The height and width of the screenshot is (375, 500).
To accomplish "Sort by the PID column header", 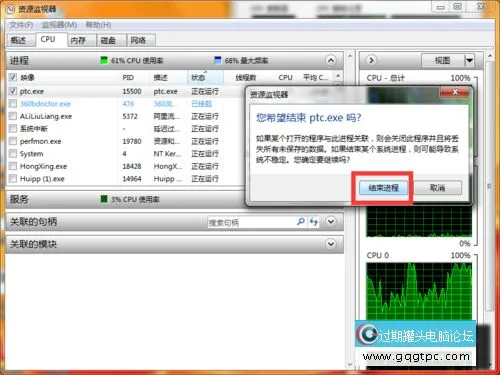I will (x=128, y=78).
